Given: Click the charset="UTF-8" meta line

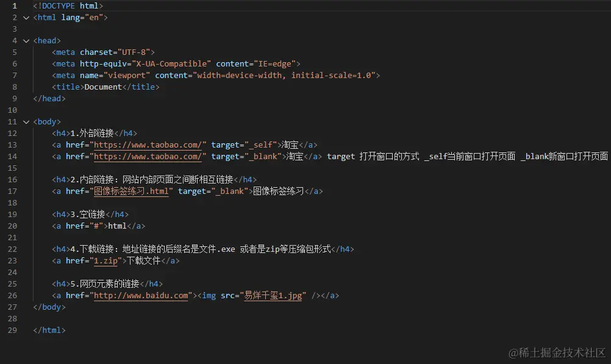Looking at the screenshot, I should [103, 52].
